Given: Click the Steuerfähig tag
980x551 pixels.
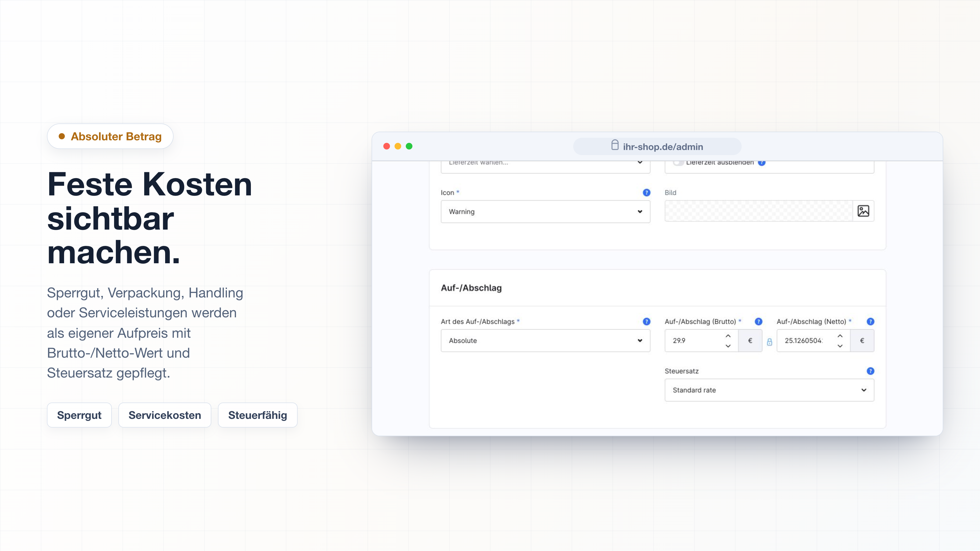Looking at the screenshot, I should click(258, 415).
